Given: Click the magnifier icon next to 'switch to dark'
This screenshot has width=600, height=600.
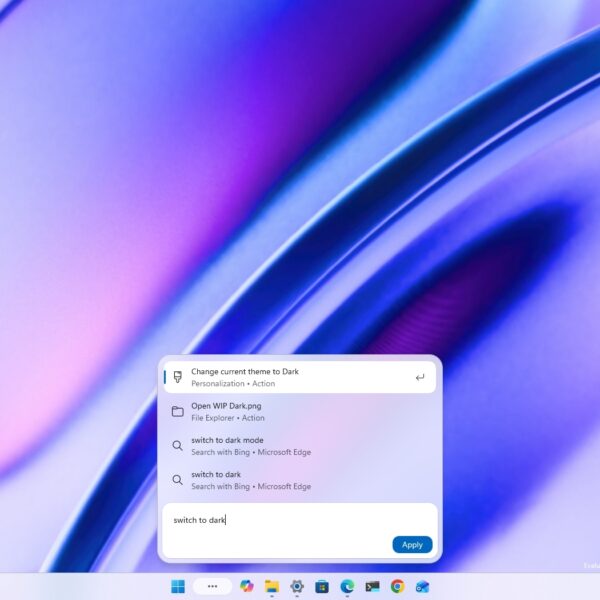Looking at the screenshot, I should [177, 480].
